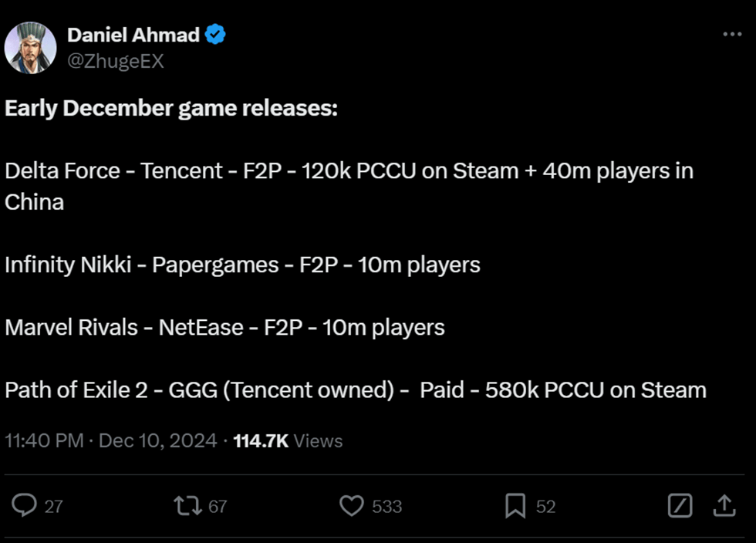Click the 67 reposts count

[x=218, y=507]
